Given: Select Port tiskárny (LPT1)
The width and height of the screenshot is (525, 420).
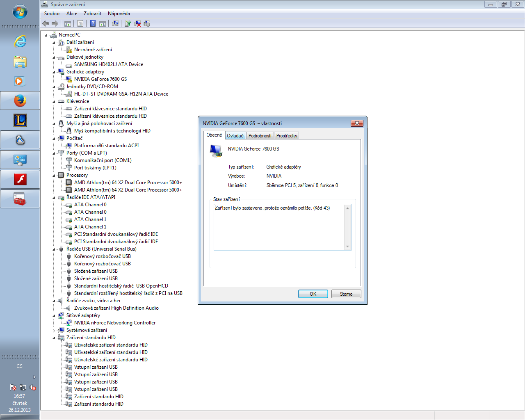Looking at the screenshot, I should click(x=95, y=168).
